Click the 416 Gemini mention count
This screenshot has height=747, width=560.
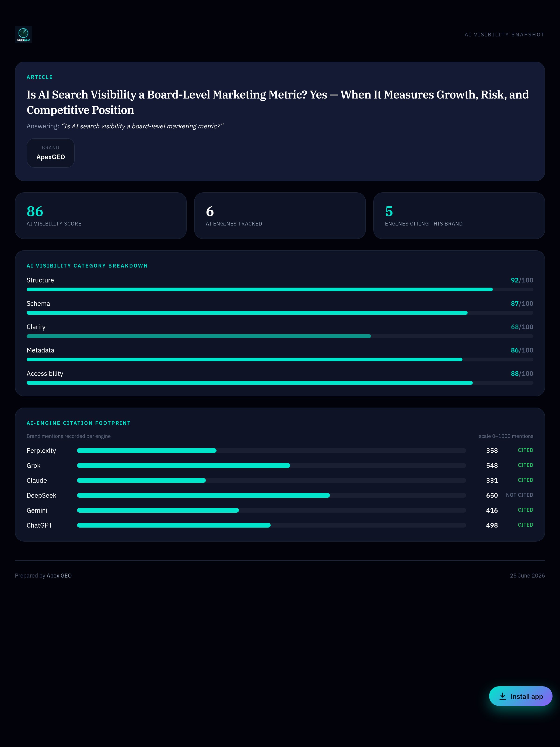[492, 510]
